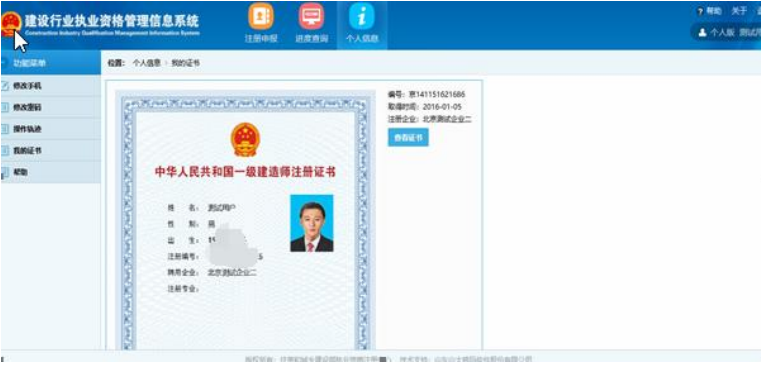Open 操作轨迹 in the sidebar
Image resolution: width=761 pixels, height=368 pixels.
(50, 129)
